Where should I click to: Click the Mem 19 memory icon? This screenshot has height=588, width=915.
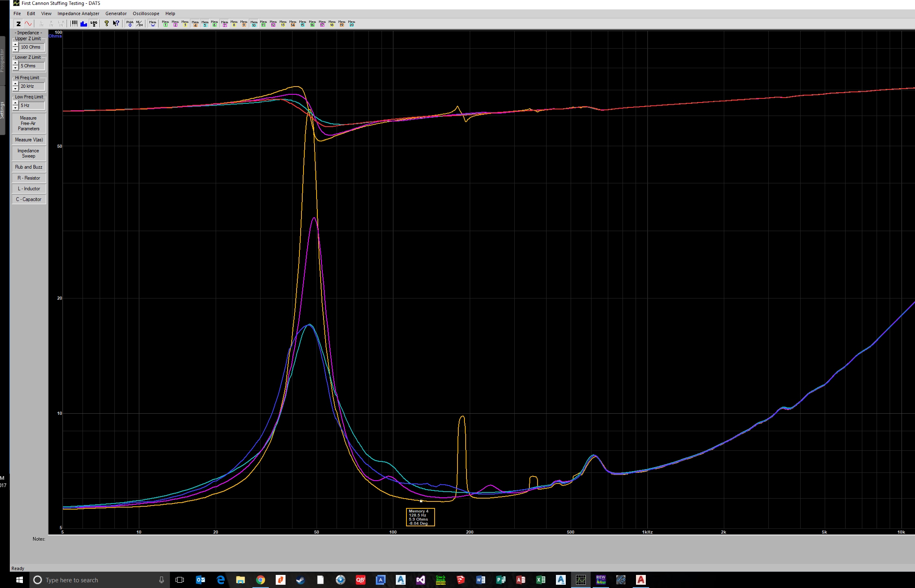(342, 24)
